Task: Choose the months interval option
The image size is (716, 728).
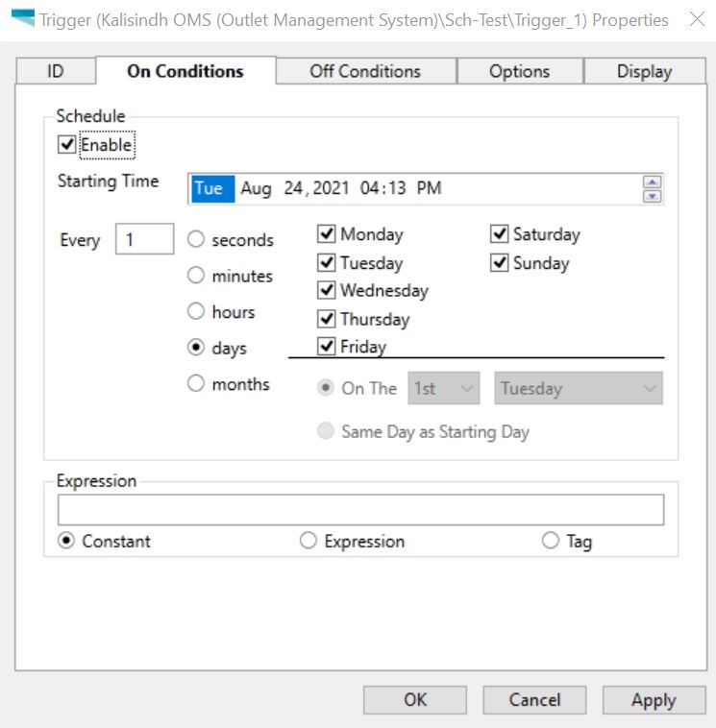Action: tap(196, 384)
